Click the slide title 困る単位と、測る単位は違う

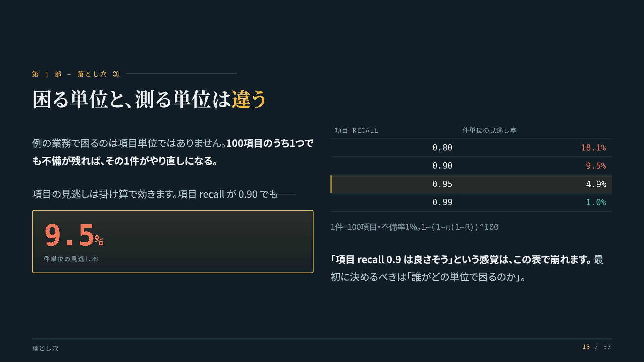click(x=149, y=99)
